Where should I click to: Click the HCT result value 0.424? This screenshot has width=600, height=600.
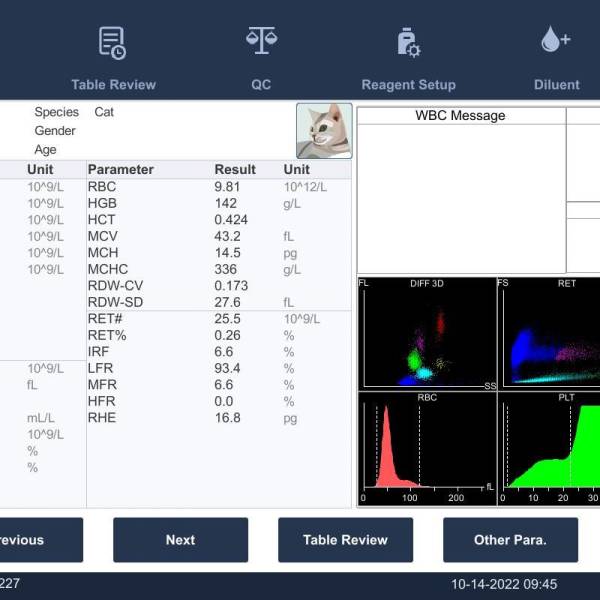click(x=231, y=220)
